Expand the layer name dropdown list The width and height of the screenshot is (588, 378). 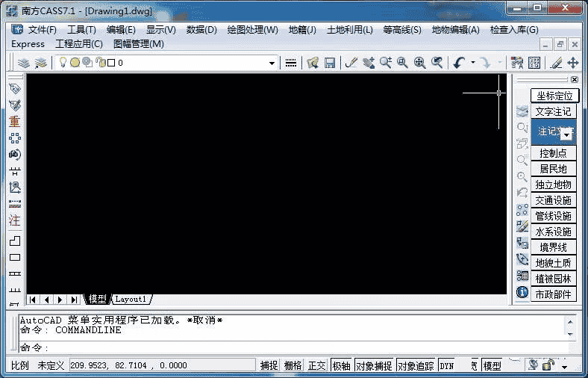click(272, 63)
